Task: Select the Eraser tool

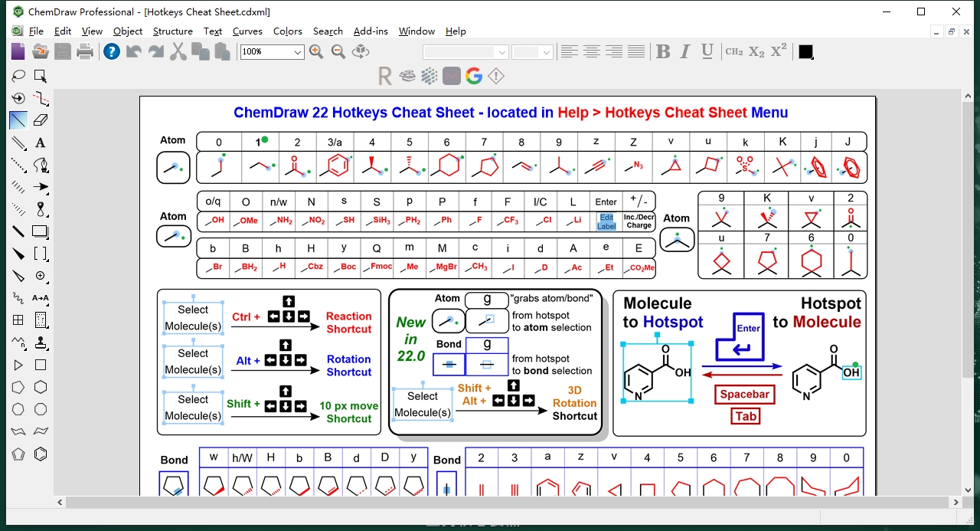Action: tap(41, 120)
